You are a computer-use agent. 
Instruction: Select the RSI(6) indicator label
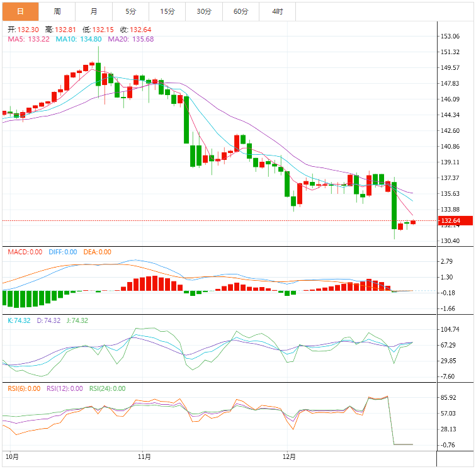click(24, 388)
